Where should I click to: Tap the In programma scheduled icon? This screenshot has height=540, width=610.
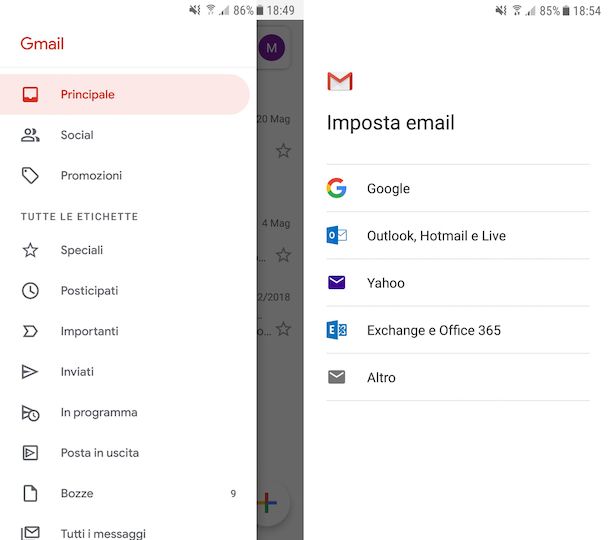coord(30,413)
